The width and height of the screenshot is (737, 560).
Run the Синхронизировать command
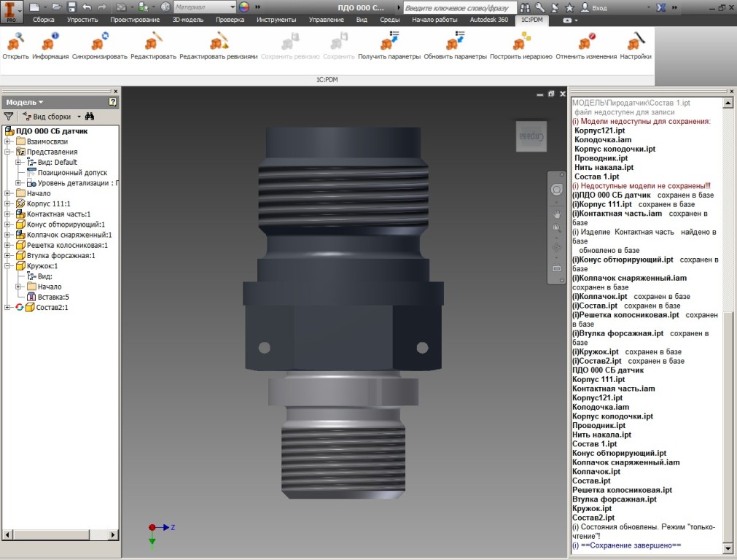coord(99,43)
